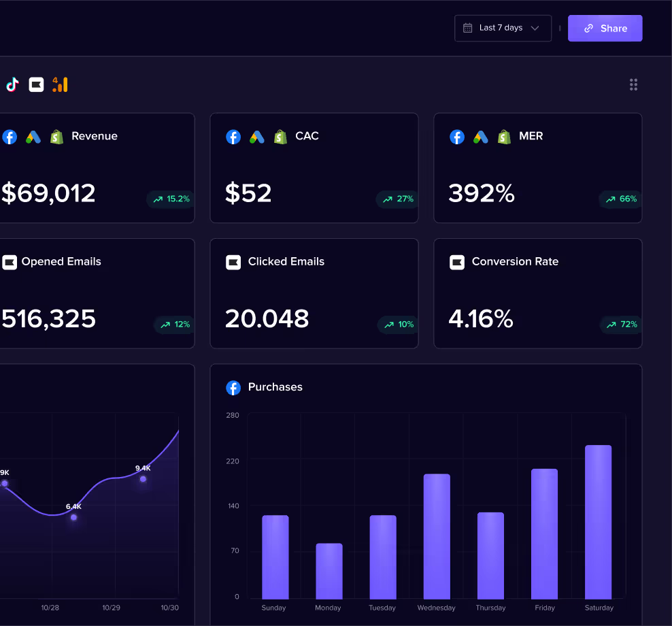This screenshot has height=626, width=672.
Task: Click the chevron arrow beside Last 7 days
Action: [535, 28]
